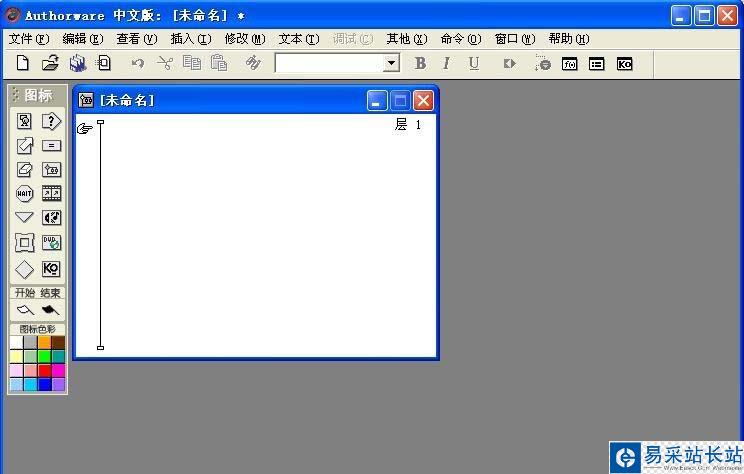Open the 修改(M) menu
Image resolution: width=744 pixels, height=474 pixels.
pyautogui.click(x=245, y=39)
